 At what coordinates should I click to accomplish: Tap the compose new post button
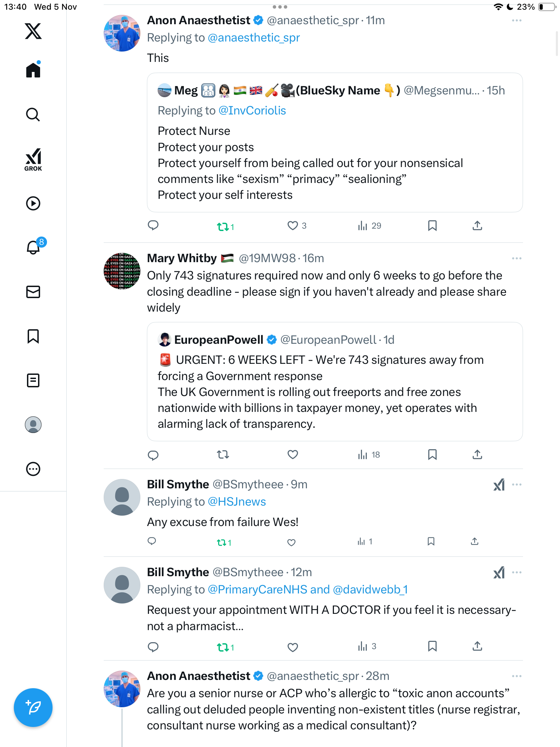point(33,708)
